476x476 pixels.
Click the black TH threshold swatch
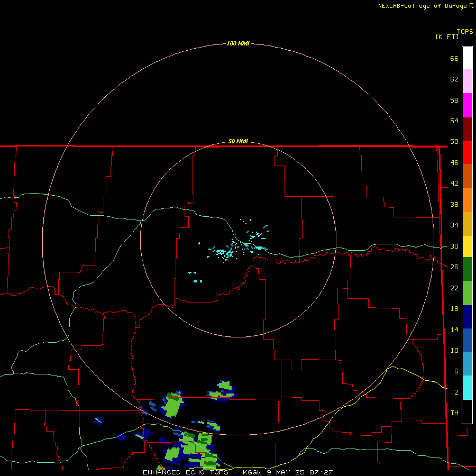[467, 411]
